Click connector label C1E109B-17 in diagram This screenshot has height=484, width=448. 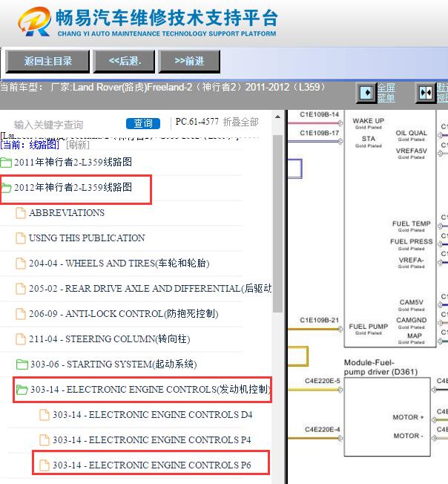[319, 133]
